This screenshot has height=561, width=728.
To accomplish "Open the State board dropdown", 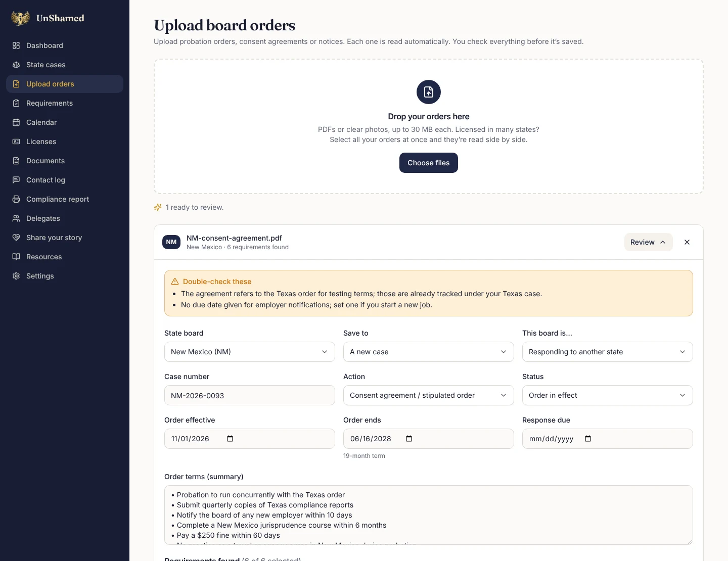I will point(250,352).
